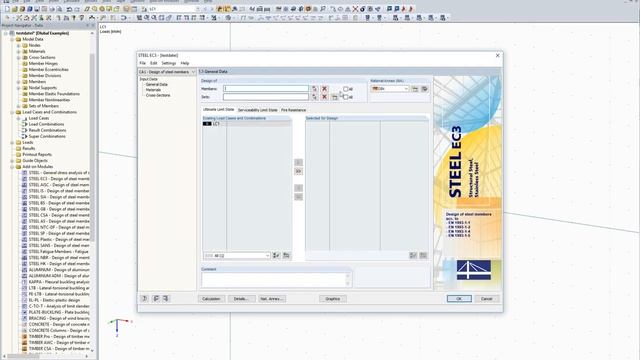
Task: Select TIMBER Pro module in navigator
Action: point(59,337)
